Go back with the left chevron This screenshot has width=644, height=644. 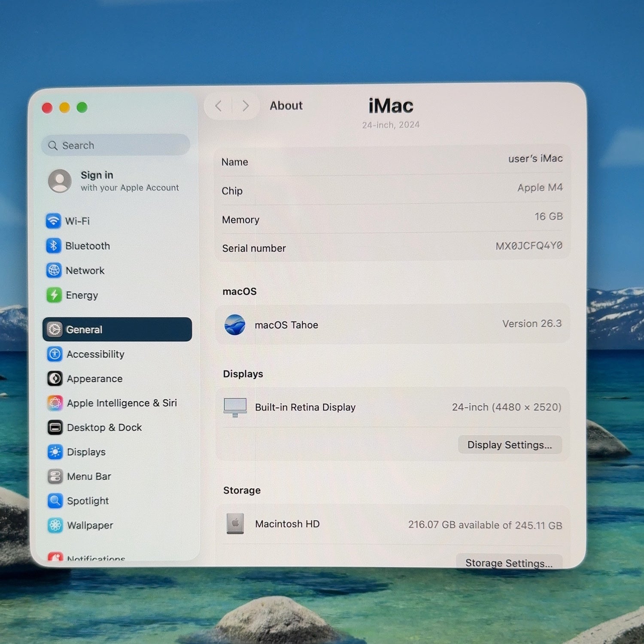tap(219, 106)
